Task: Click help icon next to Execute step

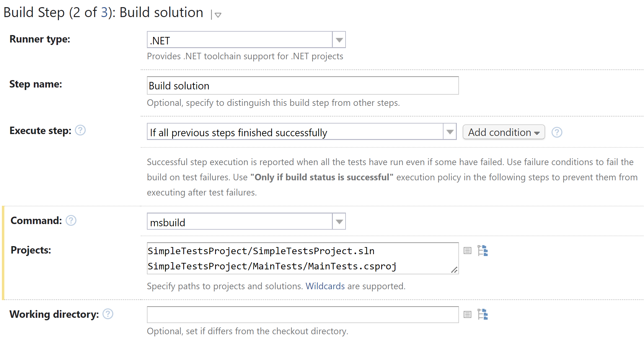Action: pos(80,130)
